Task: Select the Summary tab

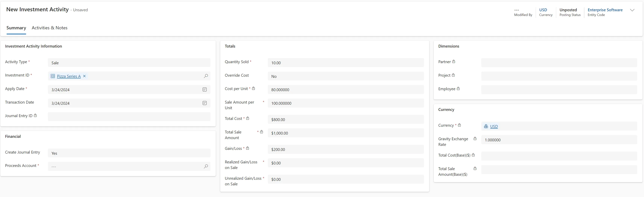Action: (16, 28)
